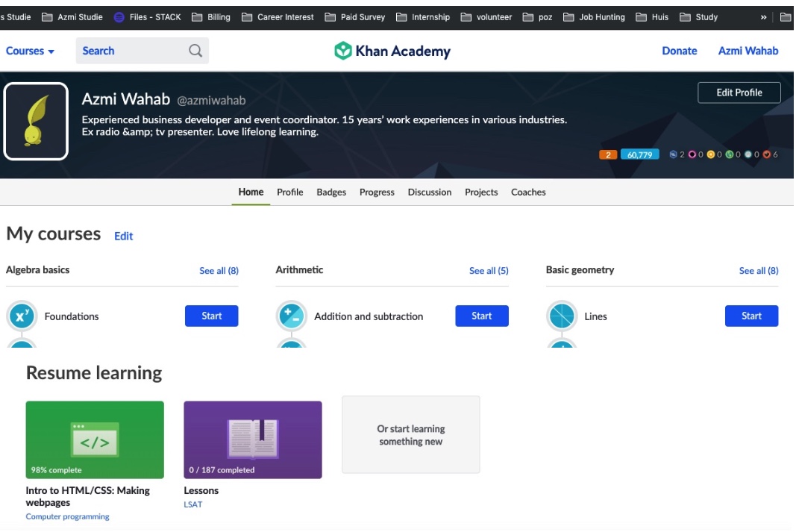
Task: Click the @azmiwahab username
Action: (x=211, y=101)
